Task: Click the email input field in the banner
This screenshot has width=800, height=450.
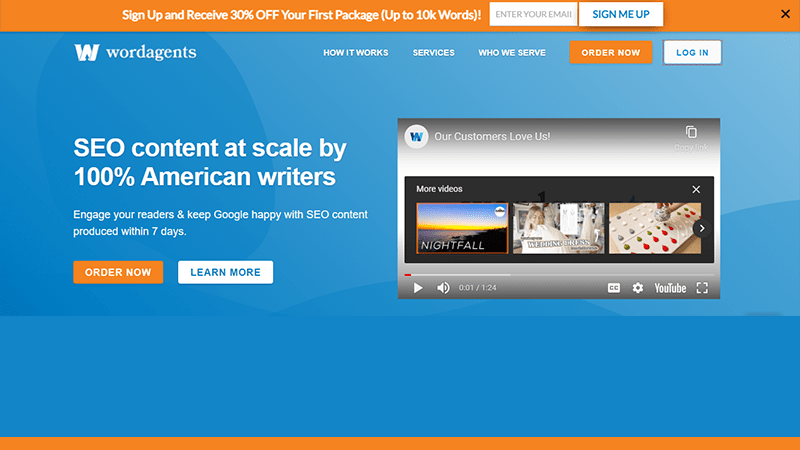Action: 533,14
